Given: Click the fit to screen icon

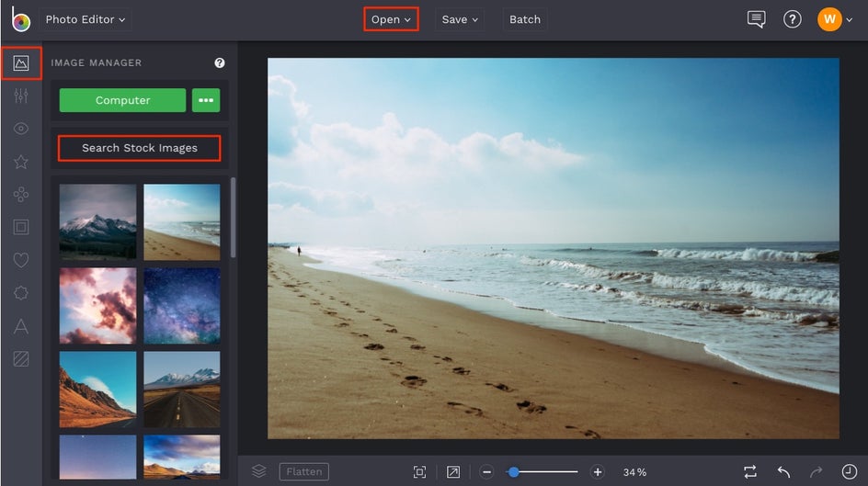Looking at the screenshot, I should 419,471.
